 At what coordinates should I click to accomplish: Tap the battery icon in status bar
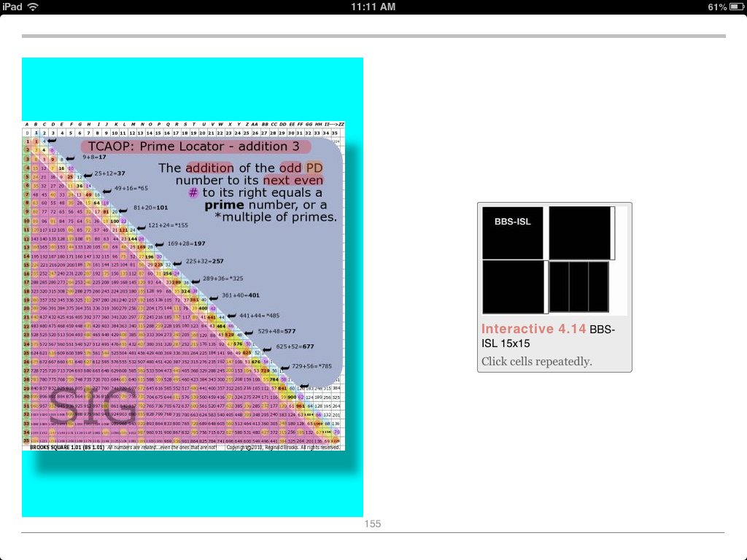[735, 7]
